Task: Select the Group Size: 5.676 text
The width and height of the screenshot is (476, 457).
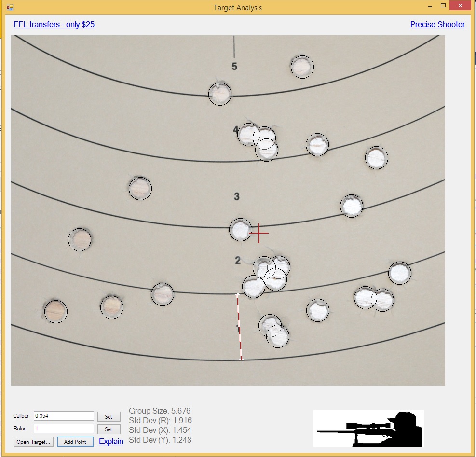Action: 160,411
